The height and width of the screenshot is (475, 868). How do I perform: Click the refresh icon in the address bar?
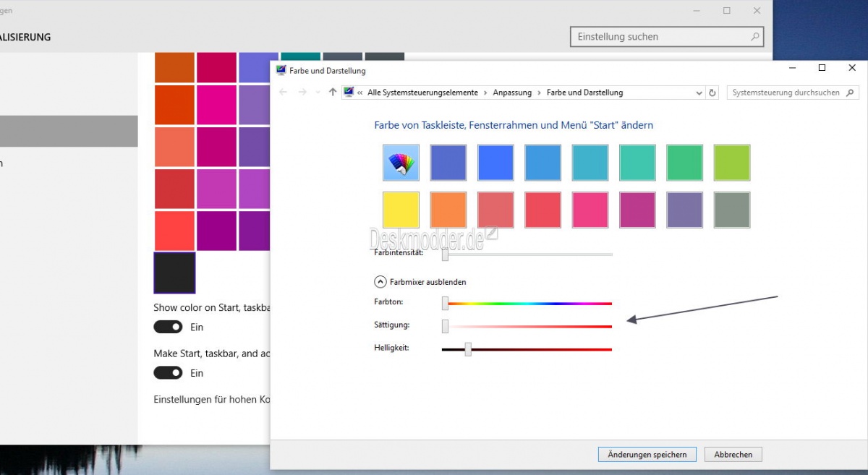[x=712, y=92]
